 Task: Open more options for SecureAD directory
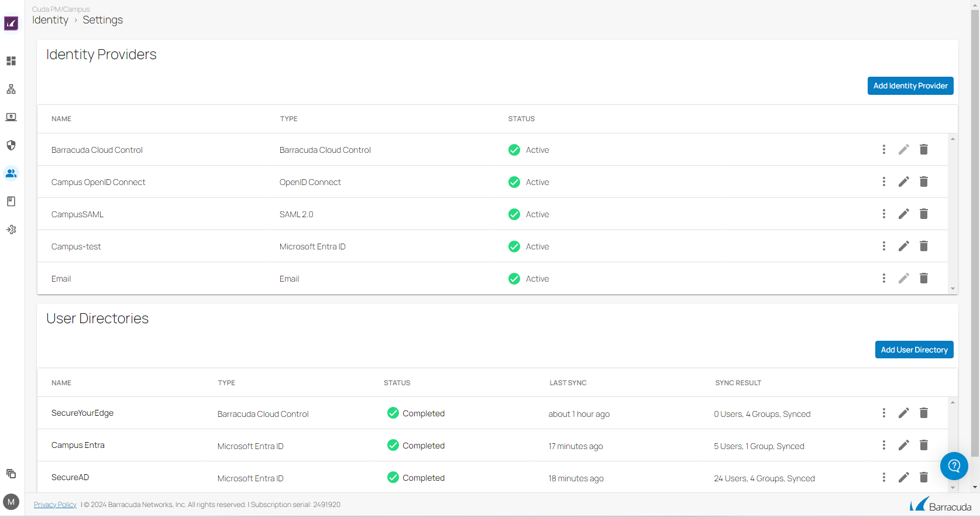[x=884, y=477]
